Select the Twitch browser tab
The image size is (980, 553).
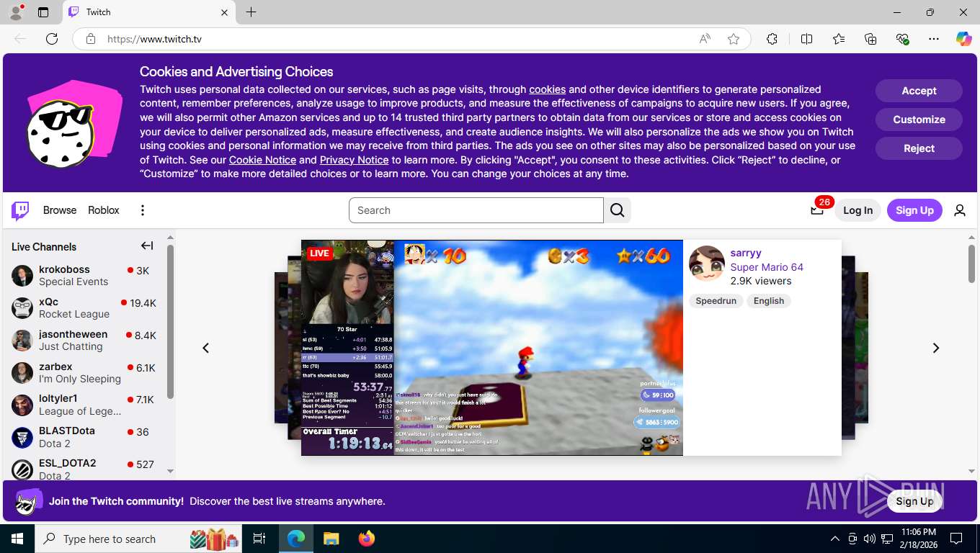[x=149, y=12]
